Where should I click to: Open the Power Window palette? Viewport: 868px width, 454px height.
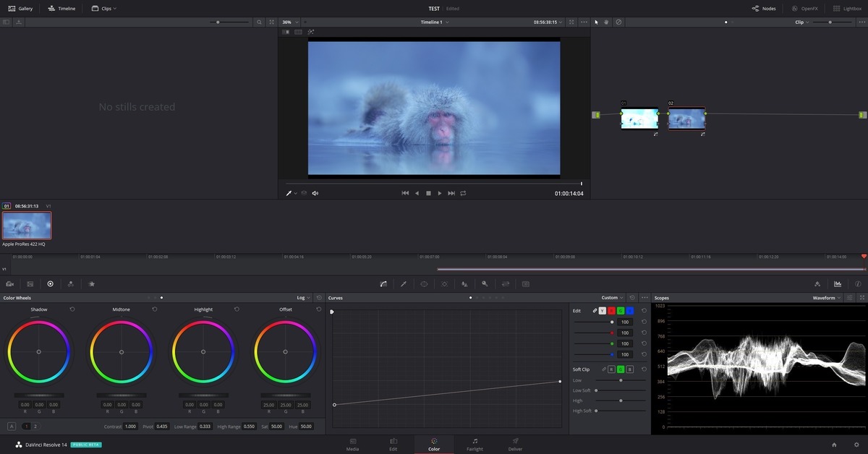click(424, 284)
